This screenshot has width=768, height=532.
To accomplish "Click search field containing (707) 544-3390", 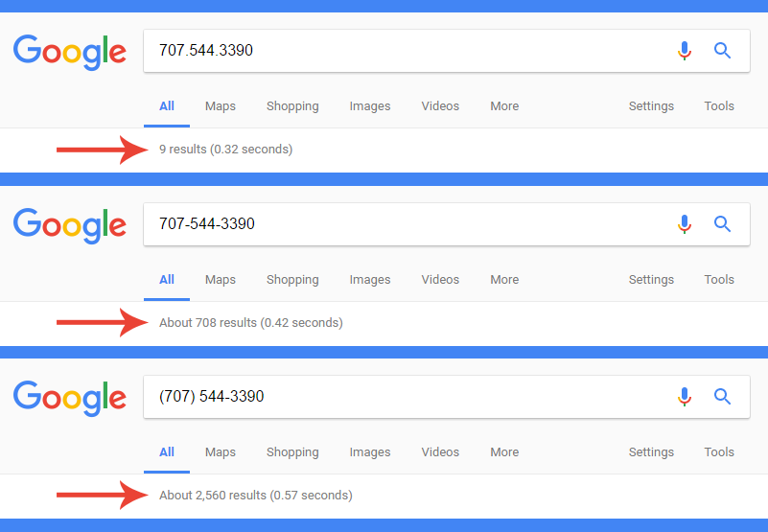I will pyautogui.click(x=446, y=396).
